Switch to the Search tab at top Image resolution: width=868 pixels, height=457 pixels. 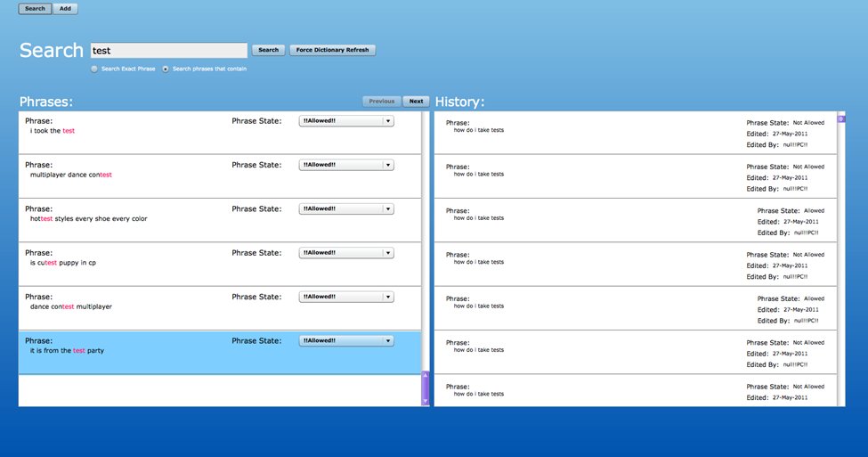[x=35, y=9]
